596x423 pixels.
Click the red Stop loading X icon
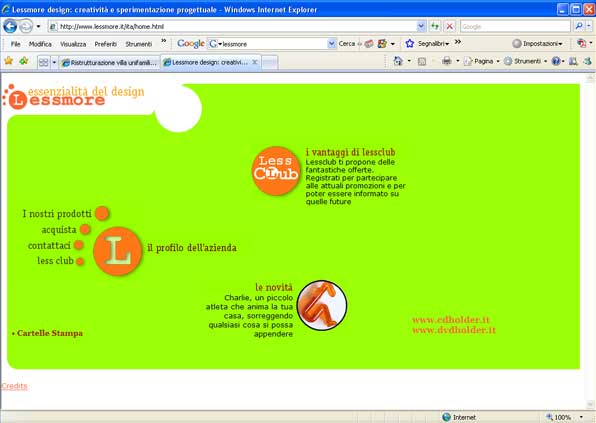450,26
